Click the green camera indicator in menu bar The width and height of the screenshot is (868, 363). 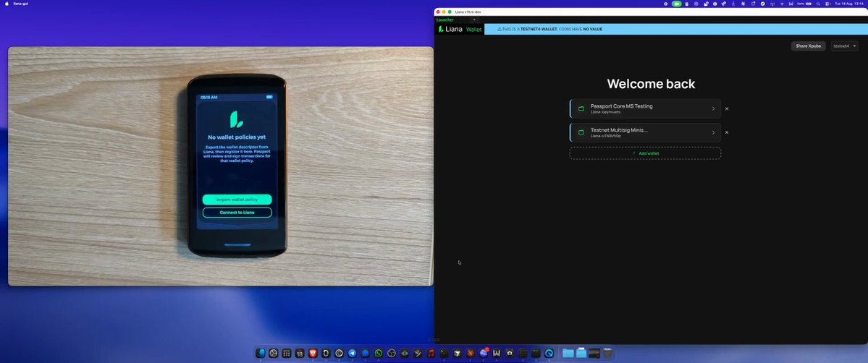point(676,4)
